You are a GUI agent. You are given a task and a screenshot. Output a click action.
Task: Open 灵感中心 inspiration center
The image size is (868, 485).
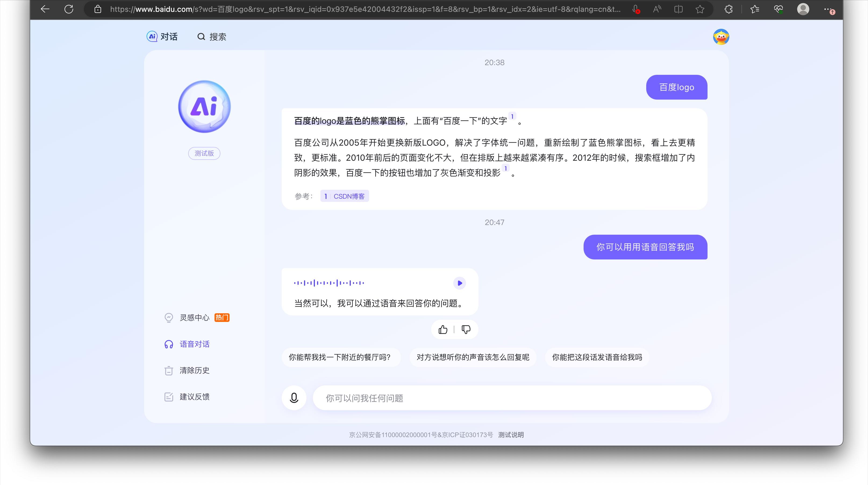tap(194, 317)
